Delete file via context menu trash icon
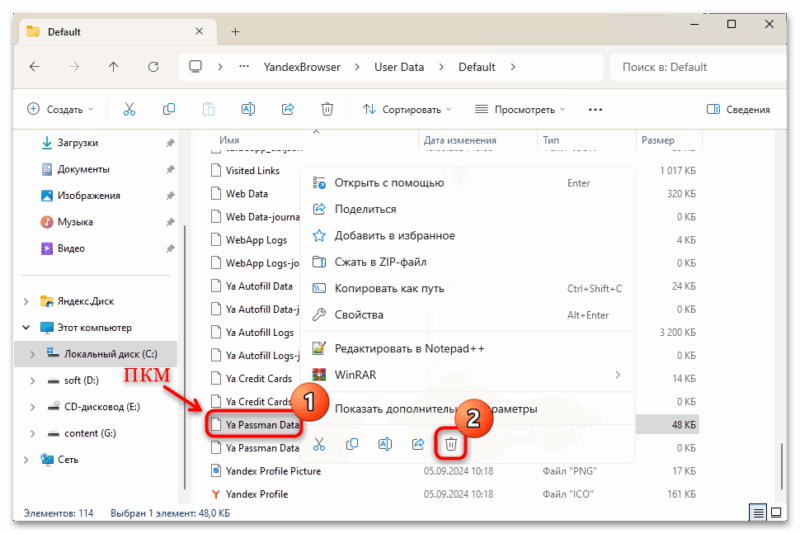 tap(451, 444)
